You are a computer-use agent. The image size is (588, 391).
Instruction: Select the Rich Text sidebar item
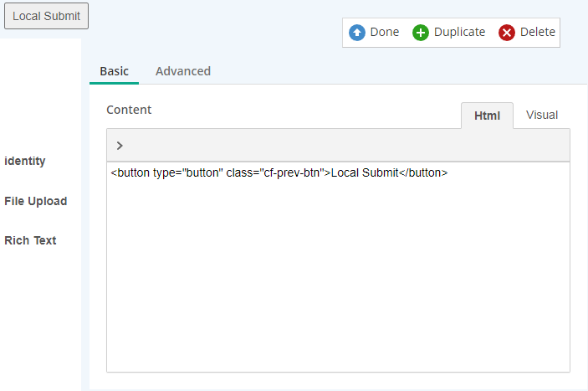[x=30, y=240]
